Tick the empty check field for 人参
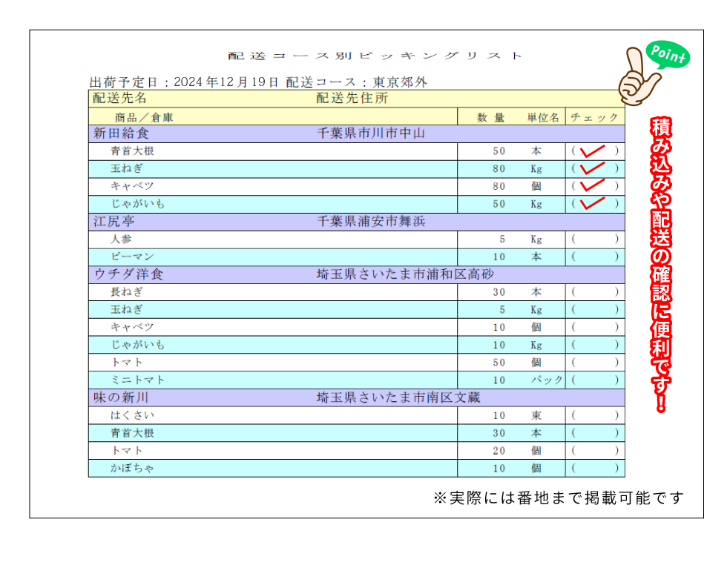 coord(595,240)
